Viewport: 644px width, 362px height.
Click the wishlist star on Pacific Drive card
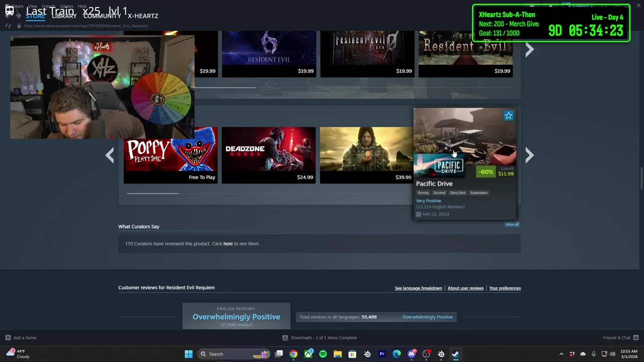[509, 116]
